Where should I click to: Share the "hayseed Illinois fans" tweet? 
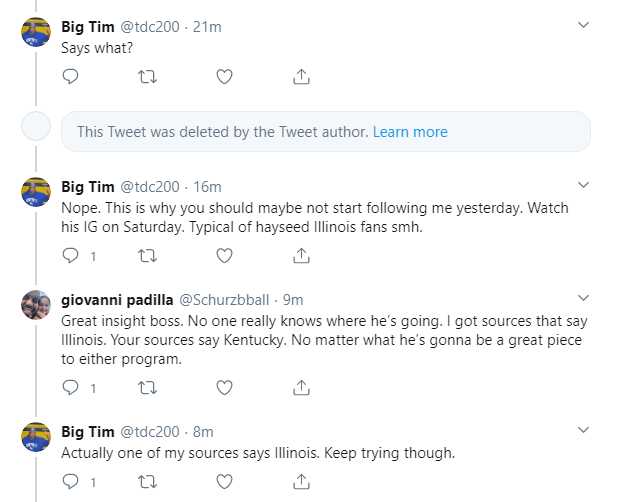301,255
